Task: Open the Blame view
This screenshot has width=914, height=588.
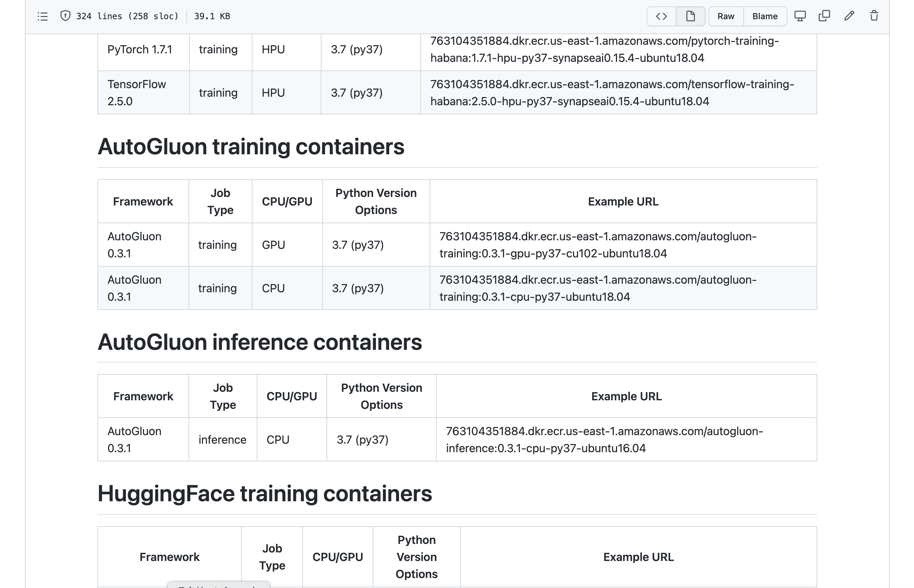Action: pos(765,16)
